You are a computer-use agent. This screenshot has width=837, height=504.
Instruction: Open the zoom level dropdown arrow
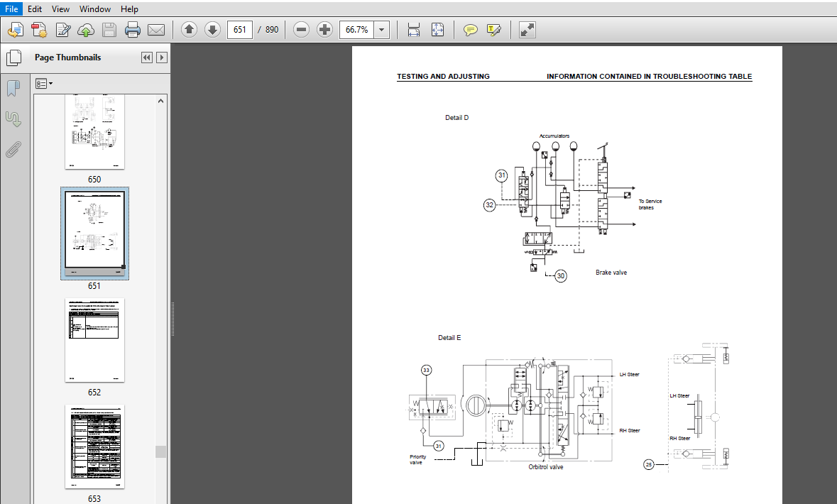tap(382, 30)
